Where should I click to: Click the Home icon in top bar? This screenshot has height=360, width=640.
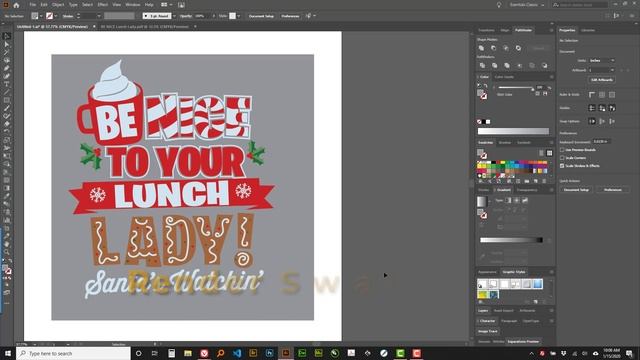coord(16,5)
